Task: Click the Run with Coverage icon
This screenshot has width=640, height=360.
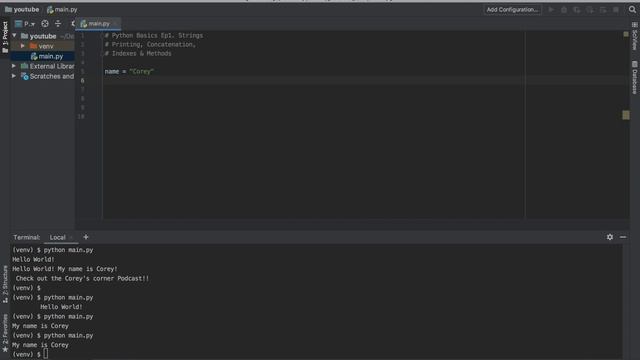Action: click(577, 9)
